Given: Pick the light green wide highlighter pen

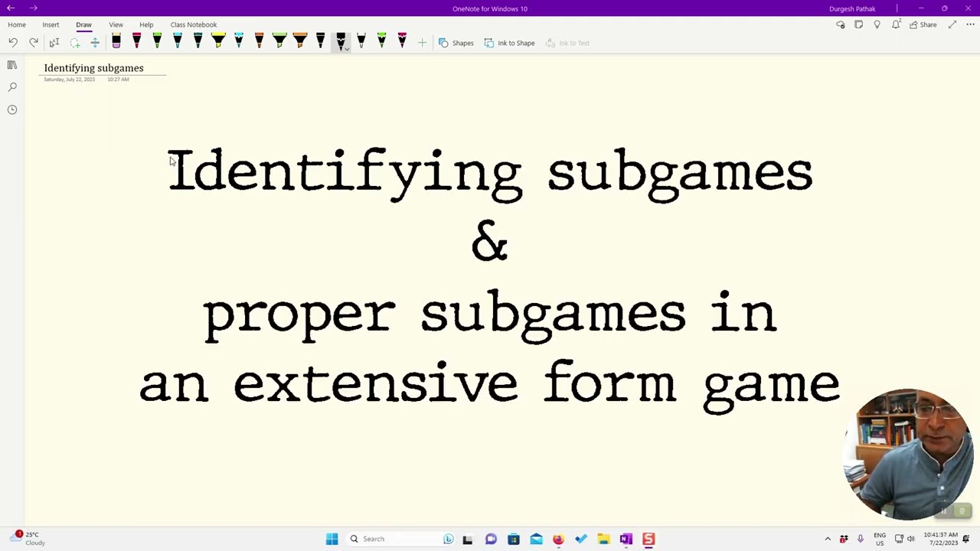Looking at the screenshot, I should (x=279, y=41).
